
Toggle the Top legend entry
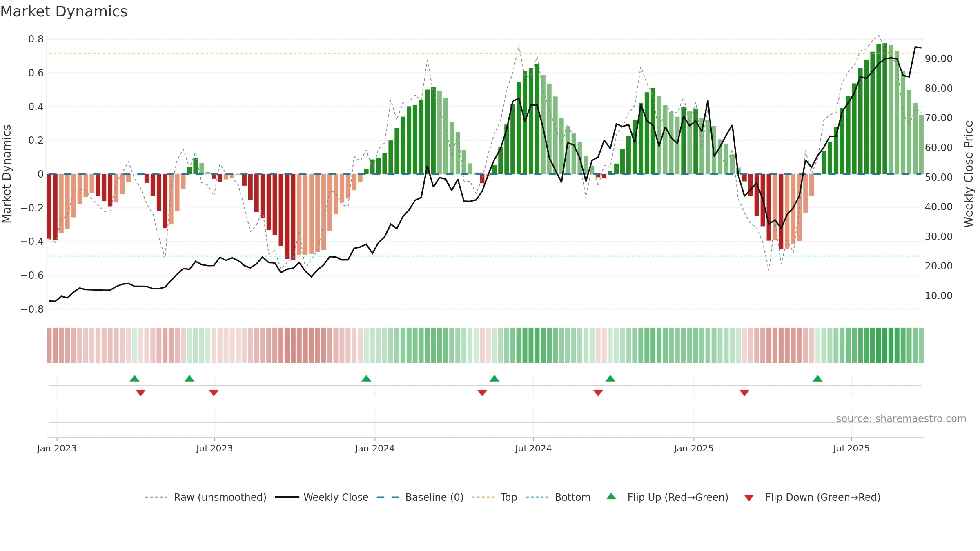pyautogui.click(x=494, y=497)
